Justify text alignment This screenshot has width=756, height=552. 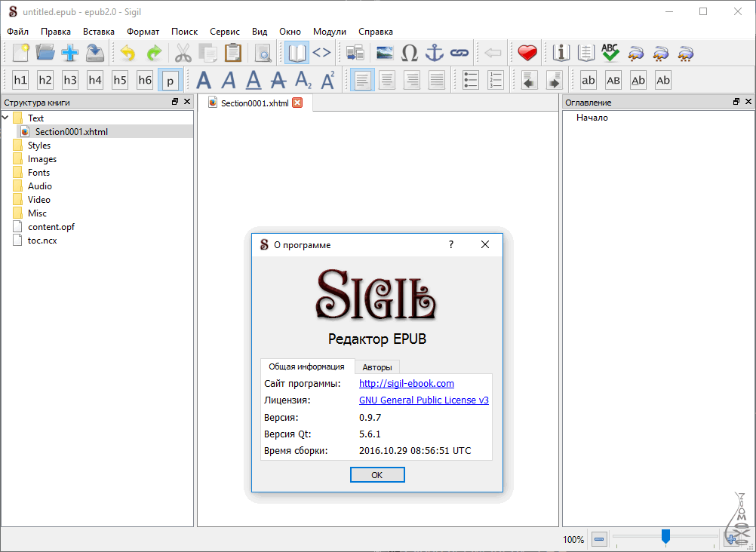click(x=437, y=80)
